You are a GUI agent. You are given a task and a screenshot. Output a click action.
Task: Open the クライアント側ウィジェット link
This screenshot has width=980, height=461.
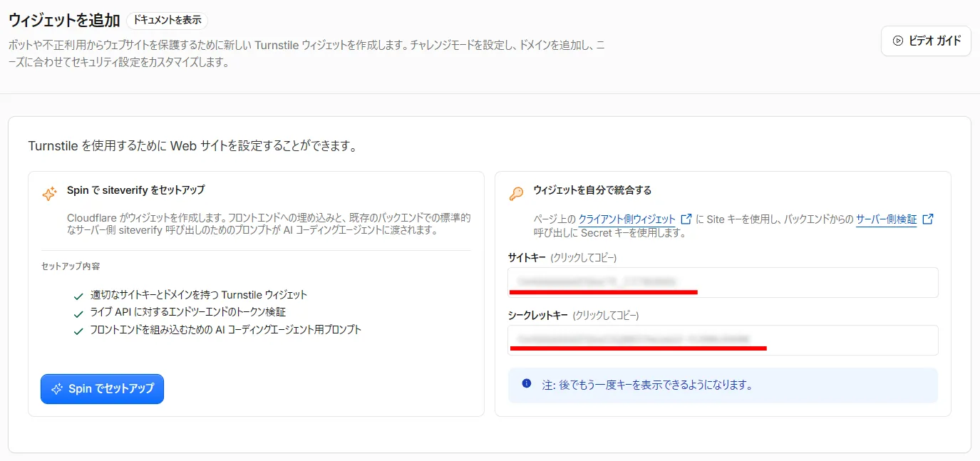tap(627, 219)
